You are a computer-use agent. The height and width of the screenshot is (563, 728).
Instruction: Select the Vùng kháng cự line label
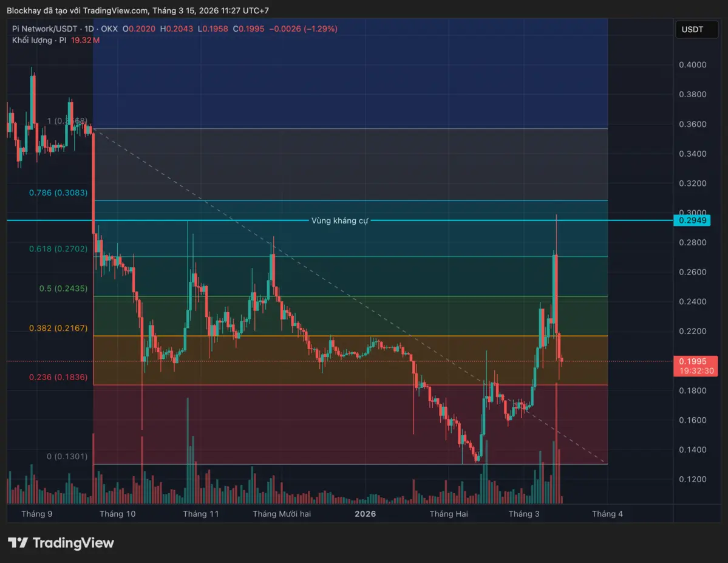point(339,220)
